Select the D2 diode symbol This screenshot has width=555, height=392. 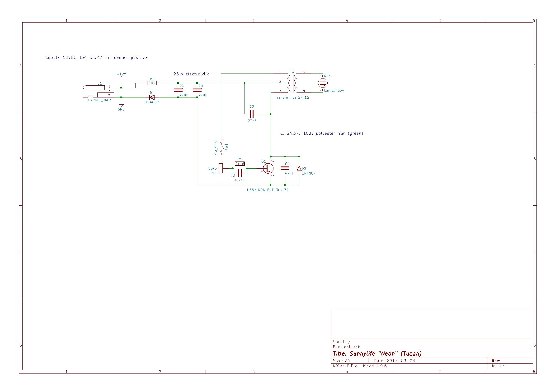299,168
